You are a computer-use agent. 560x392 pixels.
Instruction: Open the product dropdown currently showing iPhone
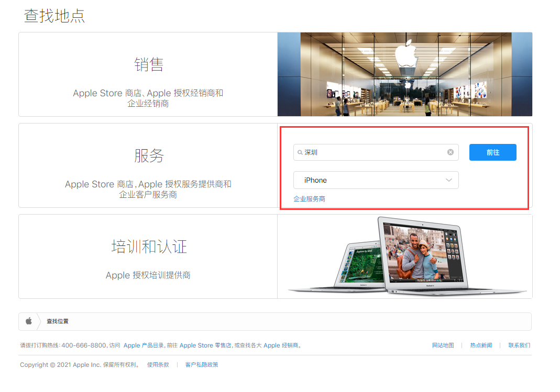pos(376,180)
